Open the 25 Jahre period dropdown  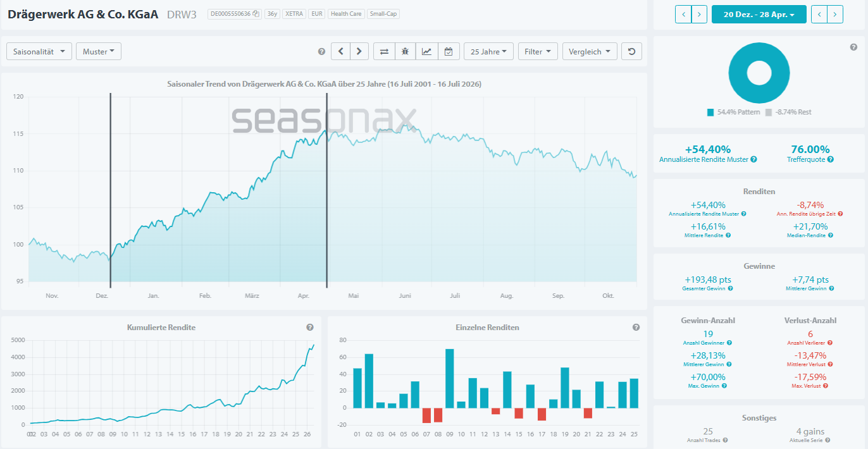488,51
